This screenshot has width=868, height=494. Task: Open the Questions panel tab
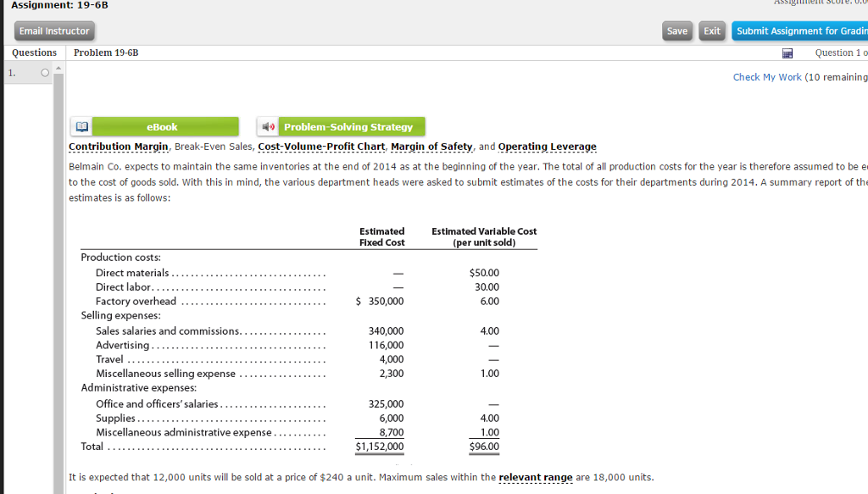34,53
